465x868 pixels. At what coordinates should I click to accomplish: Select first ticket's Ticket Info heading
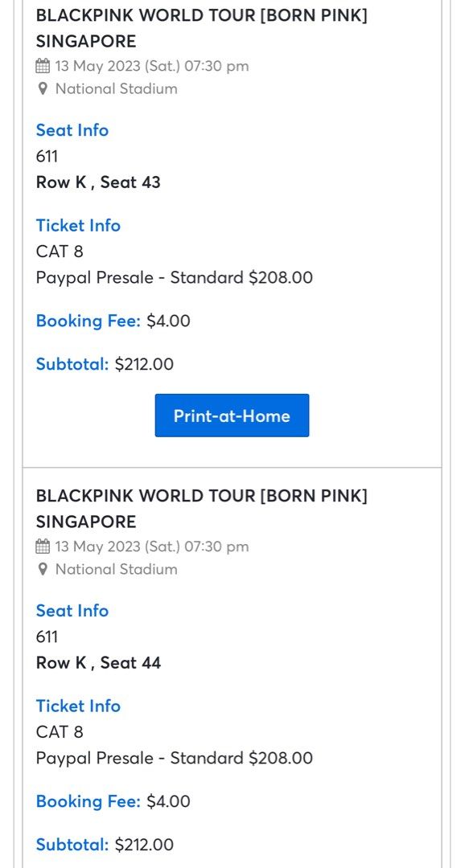(x=78, y=225)
